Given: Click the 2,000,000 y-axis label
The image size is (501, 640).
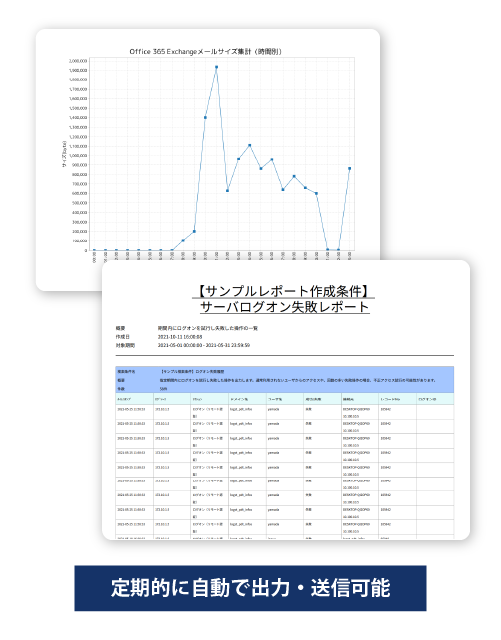Looking at the screenshot, I should coord(78,61).
